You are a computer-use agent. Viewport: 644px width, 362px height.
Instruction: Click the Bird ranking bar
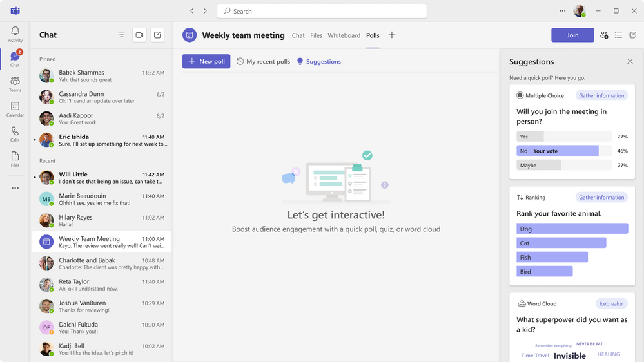[x=544, y=271]
